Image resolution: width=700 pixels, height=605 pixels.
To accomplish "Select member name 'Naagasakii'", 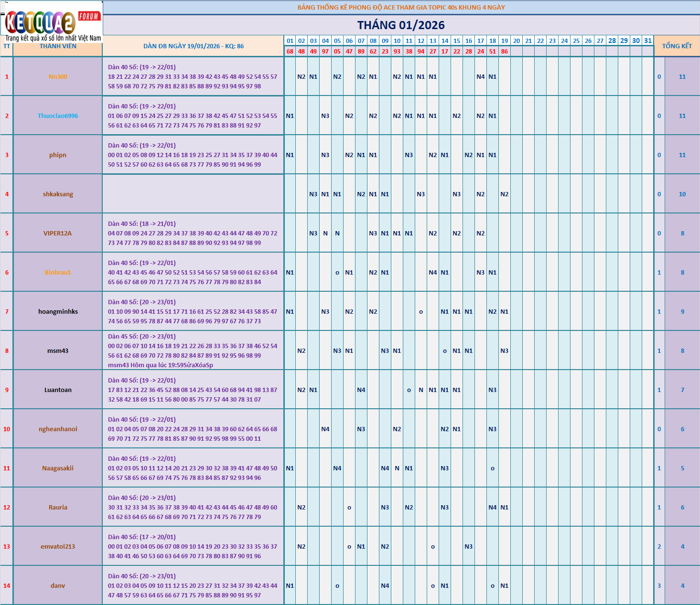I will (58, 468).
